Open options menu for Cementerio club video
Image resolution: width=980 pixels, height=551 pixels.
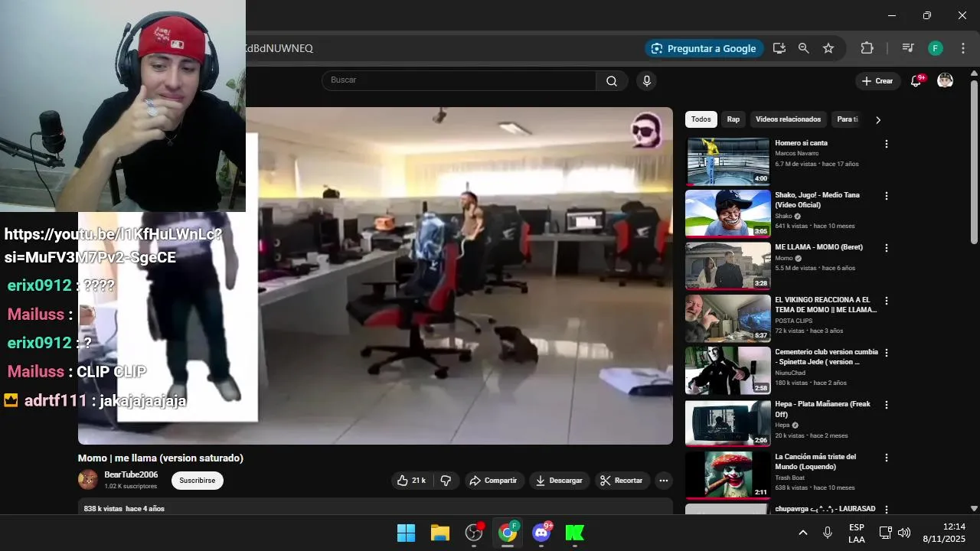887,353
